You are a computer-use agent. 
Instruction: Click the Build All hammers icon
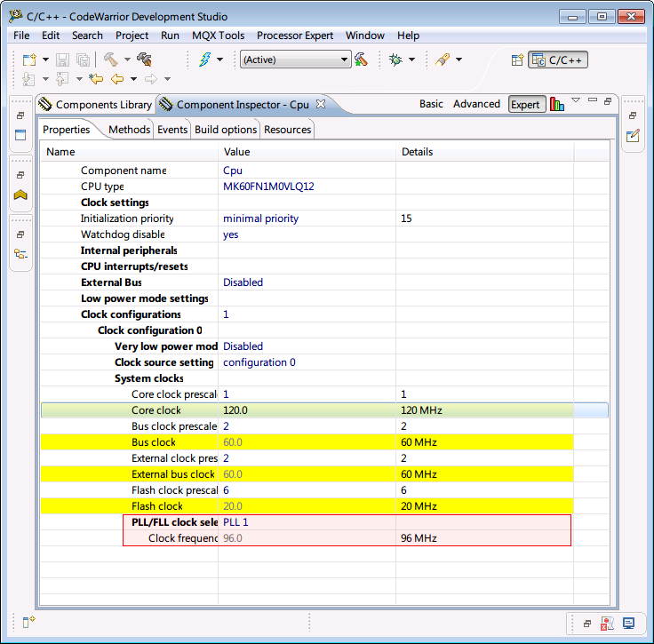(x=144, y=60)
